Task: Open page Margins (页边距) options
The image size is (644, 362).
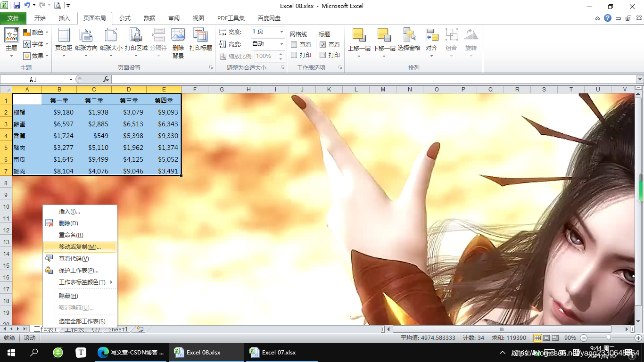Action: 64,42
